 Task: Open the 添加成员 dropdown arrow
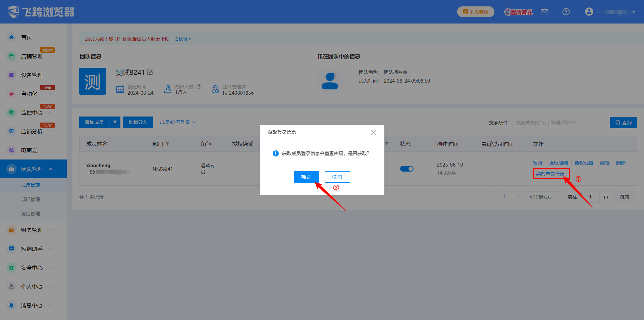(115, 122)
